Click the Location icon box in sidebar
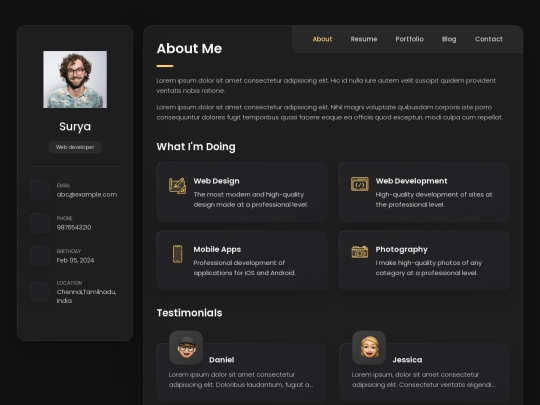The width and height of the screenshot is (540, 405). 40,292
